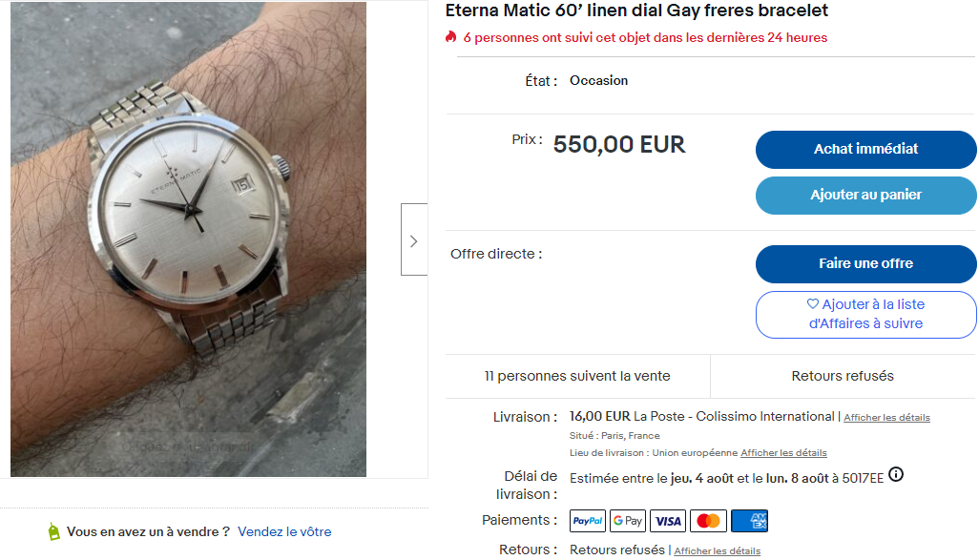Click the Retours refusés box
Viewport: 979px width, 560px height.
(x=843, y=376)
